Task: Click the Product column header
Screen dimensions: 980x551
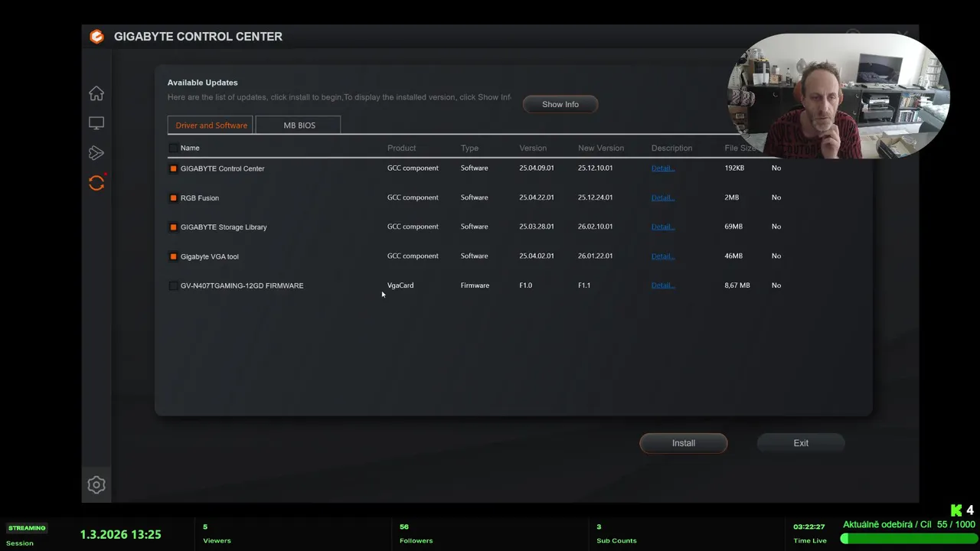Action: click(401, 148)
